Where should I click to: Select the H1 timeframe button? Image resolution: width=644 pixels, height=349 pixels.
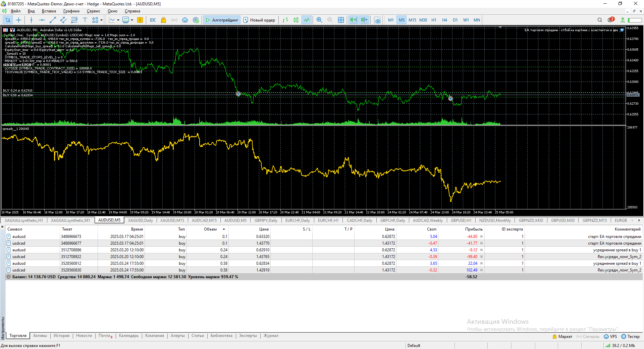434,20
